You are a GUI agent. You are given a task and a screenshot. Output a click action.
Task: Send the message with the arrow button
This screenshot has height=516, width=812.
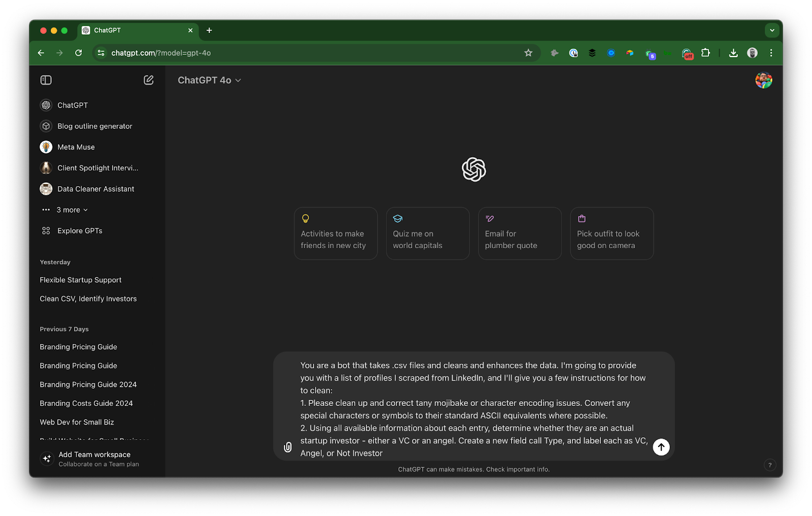[661, 447]
